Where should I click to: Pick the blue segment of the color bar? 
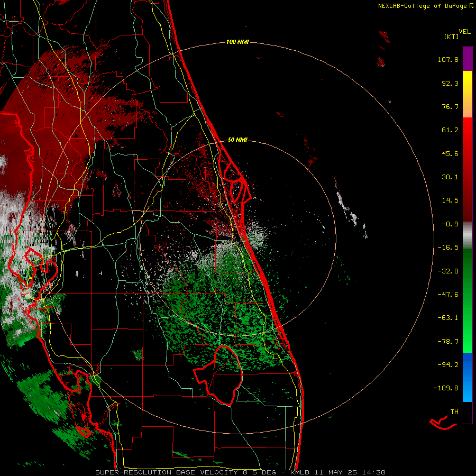coord(467,377)
